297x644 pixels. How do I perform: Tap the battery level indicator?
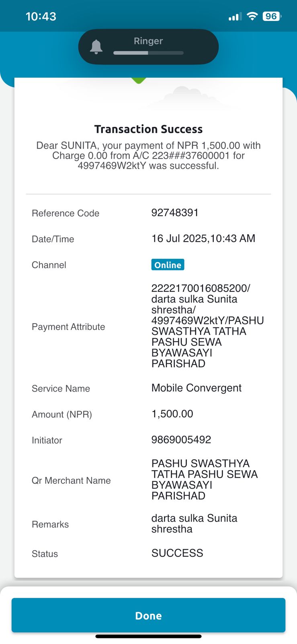(272, 16)
